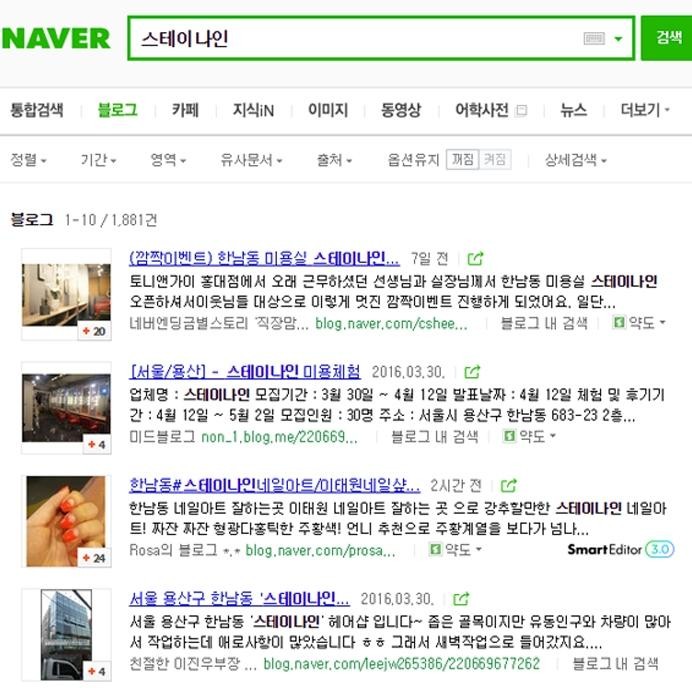Click the +20 image count badge
This screenshot has width=692, height=692.
(x=94, y=331)
